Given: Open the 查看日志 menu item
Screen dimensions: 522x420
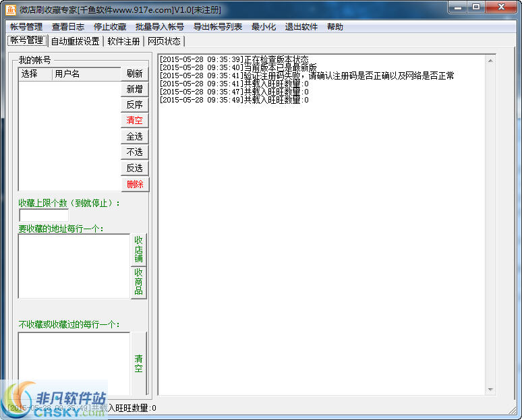Looking at the screenshot, I should 68,27.
